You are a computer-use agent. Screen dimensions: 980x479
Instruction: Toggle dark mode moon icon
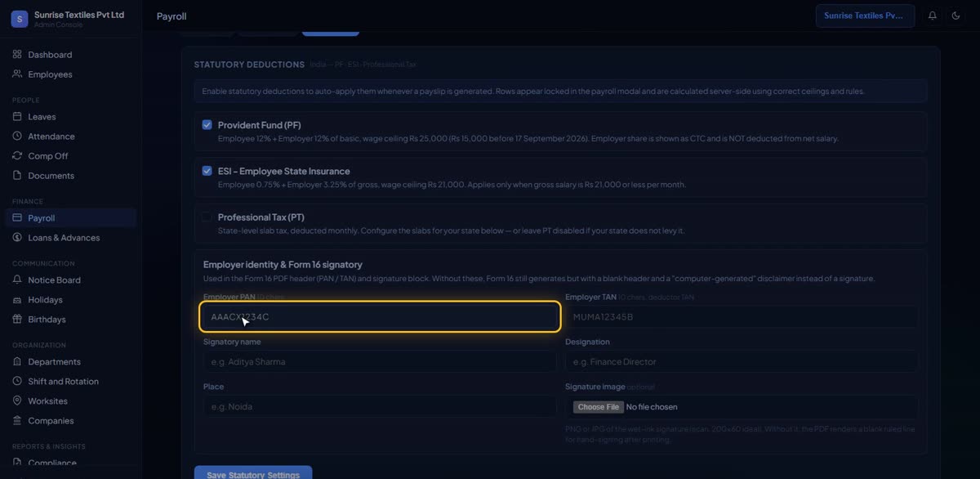pos(956,16)
